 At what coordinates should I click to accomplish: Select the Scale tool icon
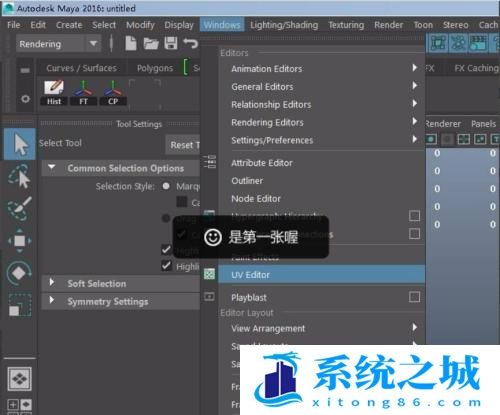(19, 305)
